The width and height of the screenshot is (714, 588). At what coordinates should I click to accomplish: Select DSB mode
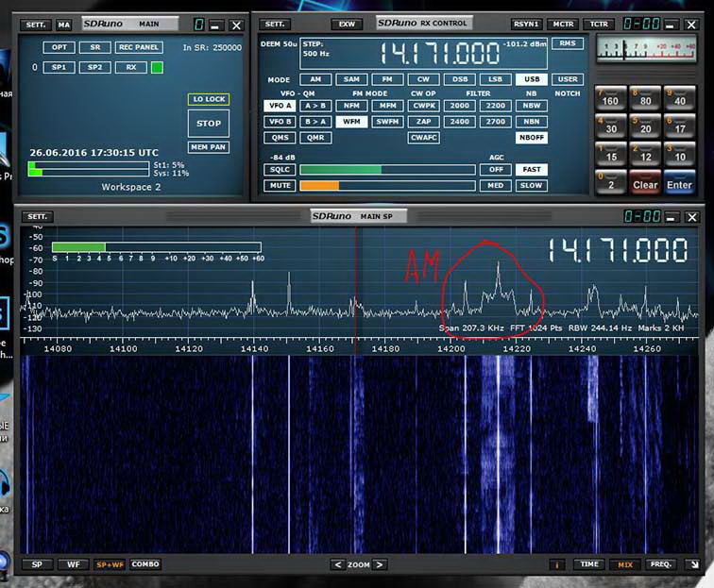coord(460,79)
